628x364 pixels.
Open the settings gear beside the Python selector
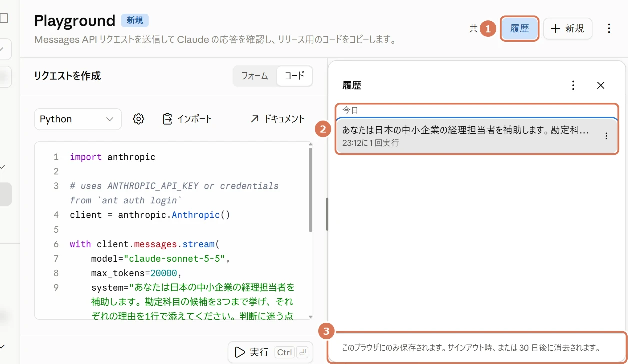(x=139, y=119)
